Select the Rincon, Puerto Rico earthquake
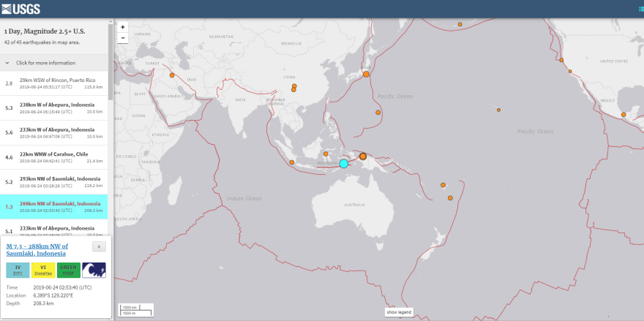This screenshot has width=644, height=321. coord(59,83)
